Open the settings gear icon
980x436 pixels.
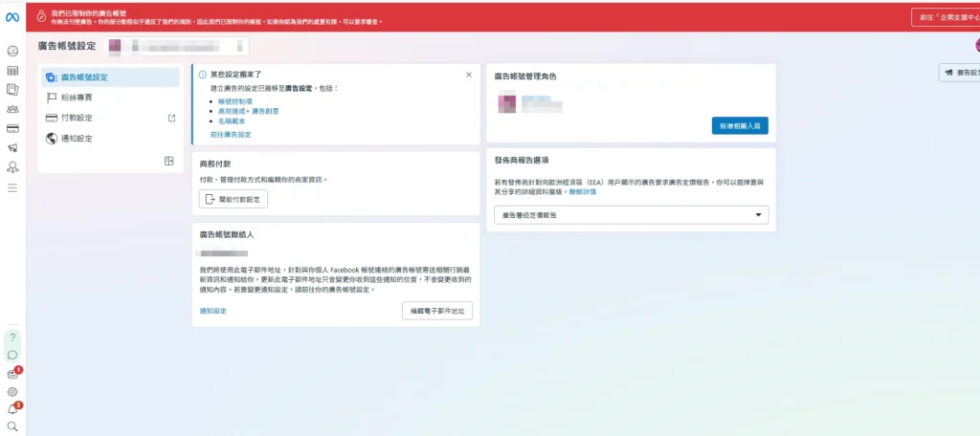[12, 392]
